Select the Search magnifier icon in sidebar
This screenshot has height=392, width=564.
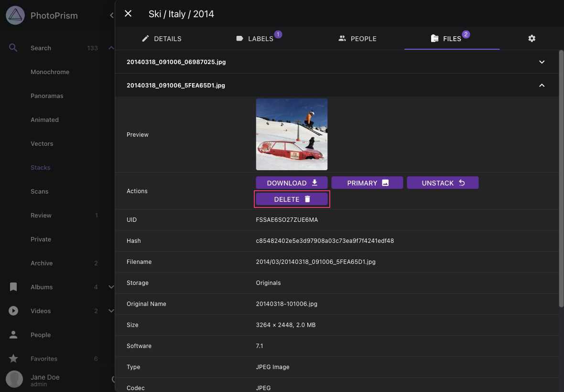pyautogui.click(x=12, y=48)
